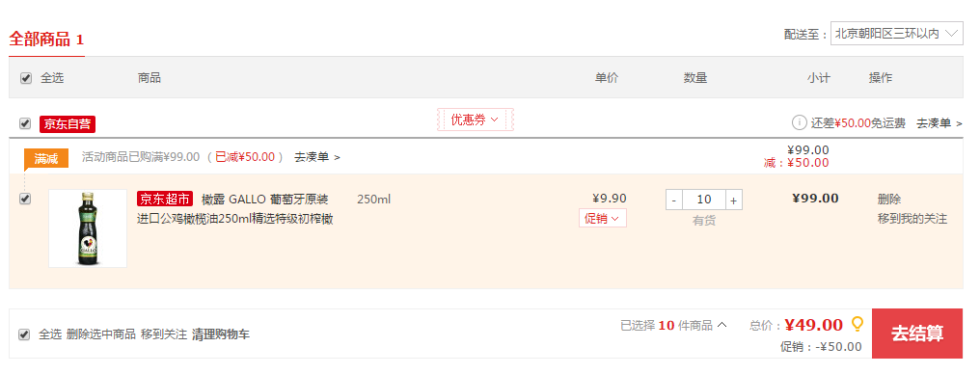Toggle the top 全选 checkbox

tap(26, 78)
